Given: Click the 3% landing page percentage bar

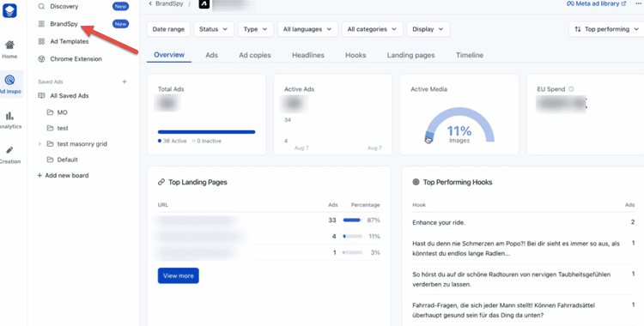Looking at the screenshot, I should [x=352, y=252].
